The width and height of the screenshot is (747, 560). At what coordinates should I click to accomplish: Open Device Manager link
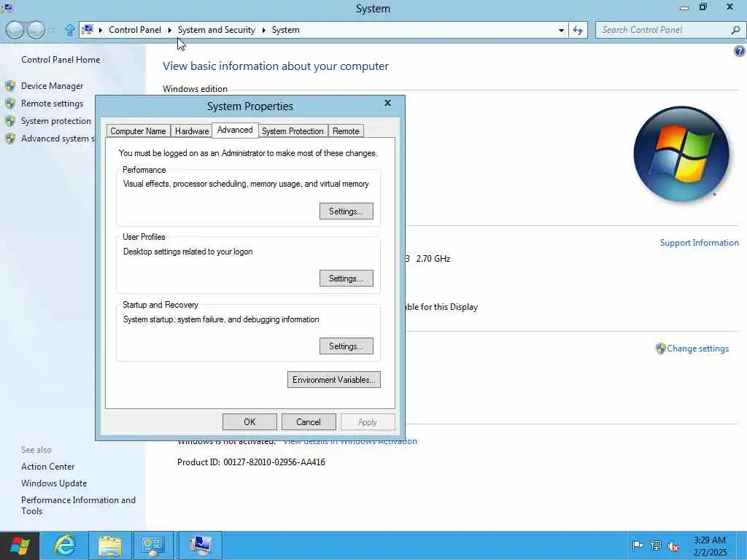click(52, 86)
